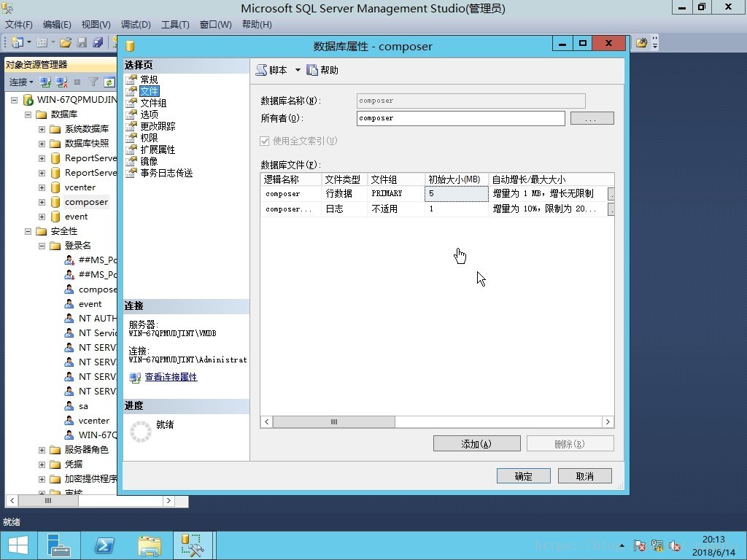Open the 视图(V) menu
Screen dimensions: 747x560
[x=96, y=24]
